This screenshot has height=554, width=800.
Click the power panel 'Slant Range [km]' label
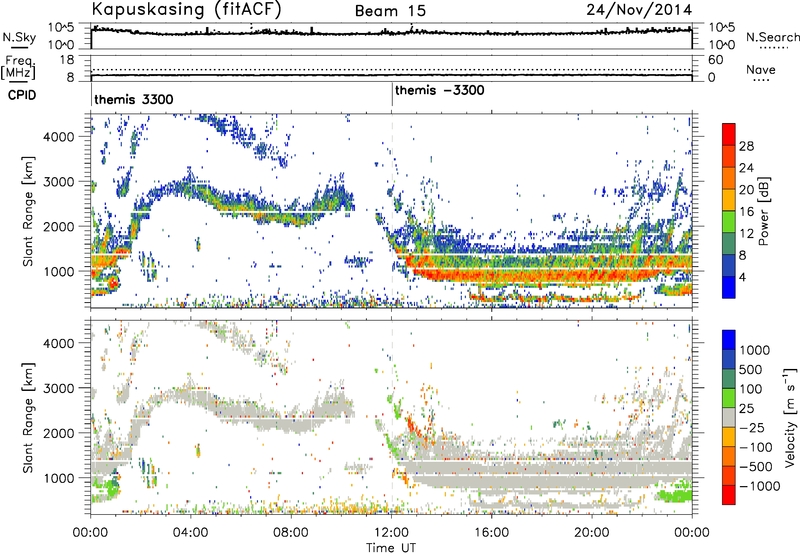coord(28,211)
